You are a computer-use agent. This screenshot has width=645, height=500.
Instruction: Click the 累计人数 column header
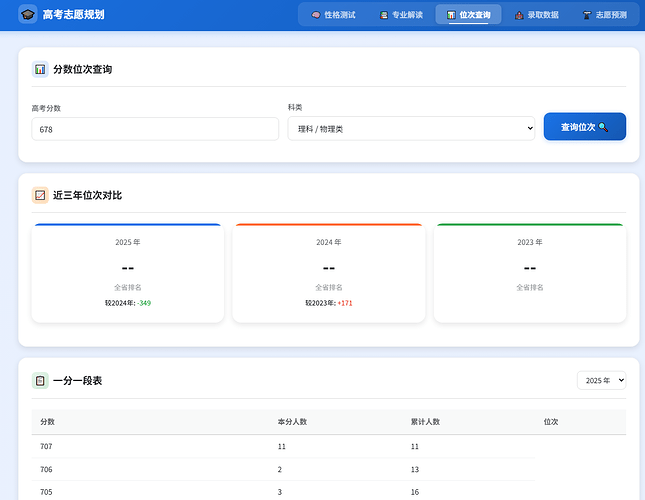point(425,422)
